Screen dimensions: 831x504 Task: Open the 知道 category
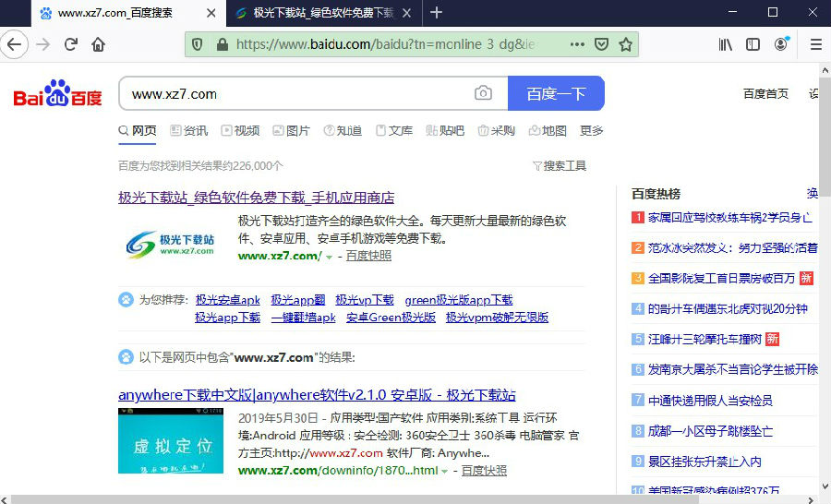point(343,131)
